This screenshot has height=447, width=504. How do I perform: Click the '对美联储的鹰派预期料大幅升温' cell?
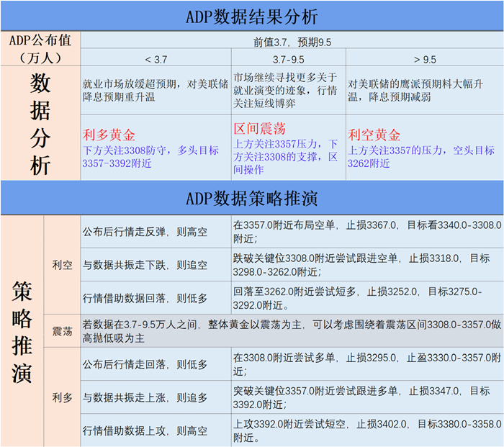tap(425, 90)
